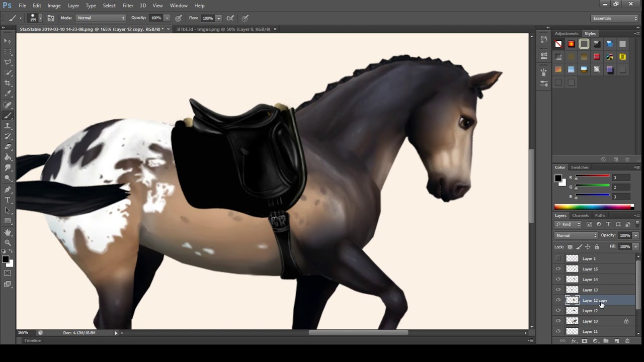The image size is (644, 362).
Task: Toggle lock transparent pixels
Action: coord(570,247)
